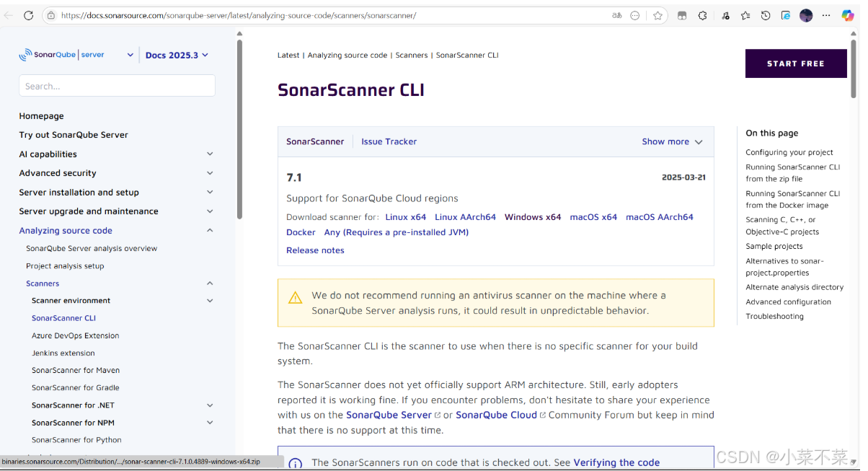Open Settings via the three-dots icon
The image size is (868, 471).
[826, 15]
